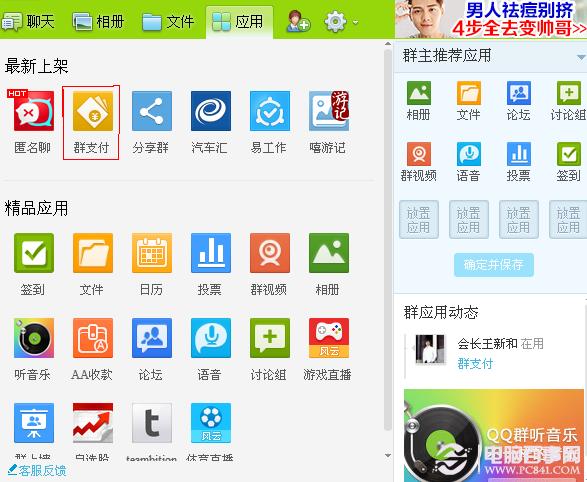Click 讨论组 icon in 群主推荐应用 panel
587x482 pixels.
coord(569,93)
